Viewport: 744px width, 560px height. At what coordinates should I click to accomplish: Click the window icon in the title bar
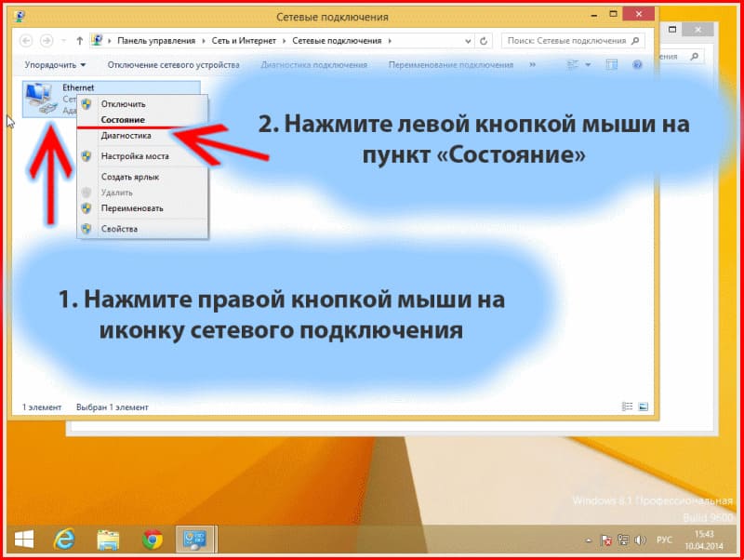click(x=20, y=16)
